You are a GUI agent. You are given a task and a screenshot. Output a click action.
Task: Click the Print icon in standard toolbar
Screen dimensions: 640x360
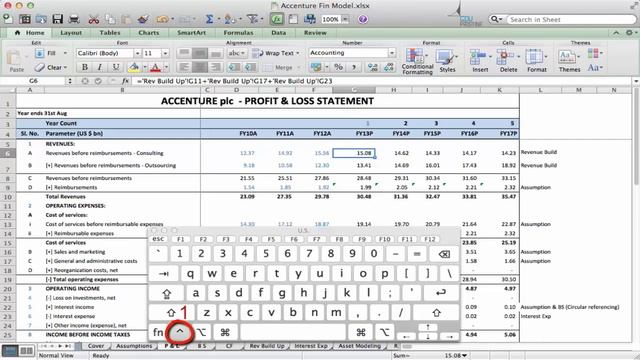[x=74, y=19]
